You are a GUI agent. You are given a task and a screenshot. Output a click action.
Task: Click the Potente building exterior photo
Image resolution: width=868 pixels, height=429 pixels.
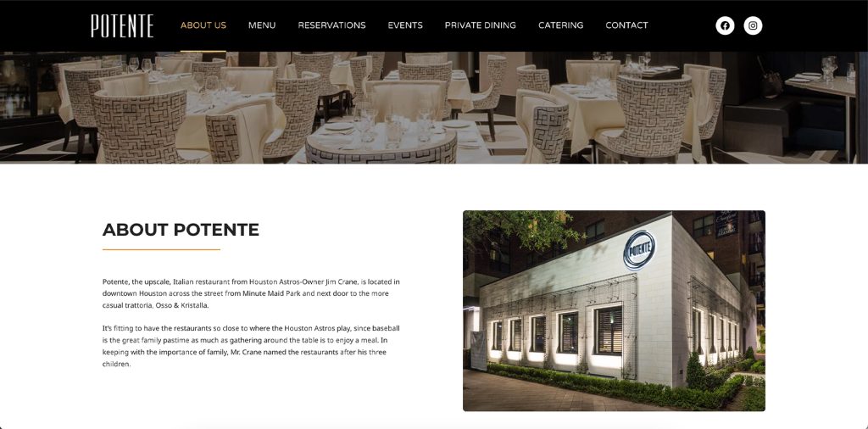(x=614, y=310)
